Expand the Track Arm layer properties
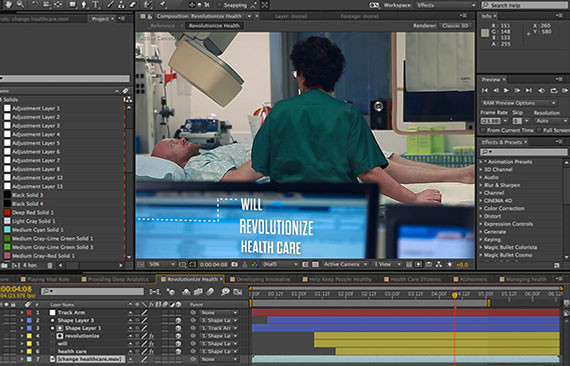Image resolution: width=570 pixels, height=366 pixels. pos(22,313)
